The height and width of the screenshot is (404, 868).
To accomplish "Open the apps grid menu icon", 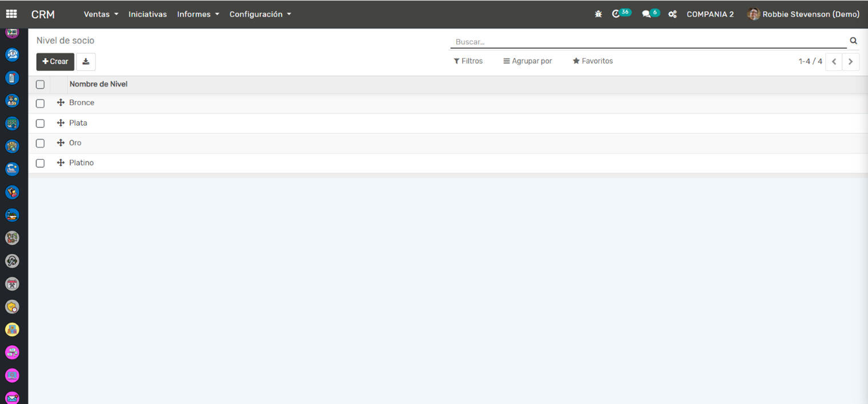I will 11,14.
